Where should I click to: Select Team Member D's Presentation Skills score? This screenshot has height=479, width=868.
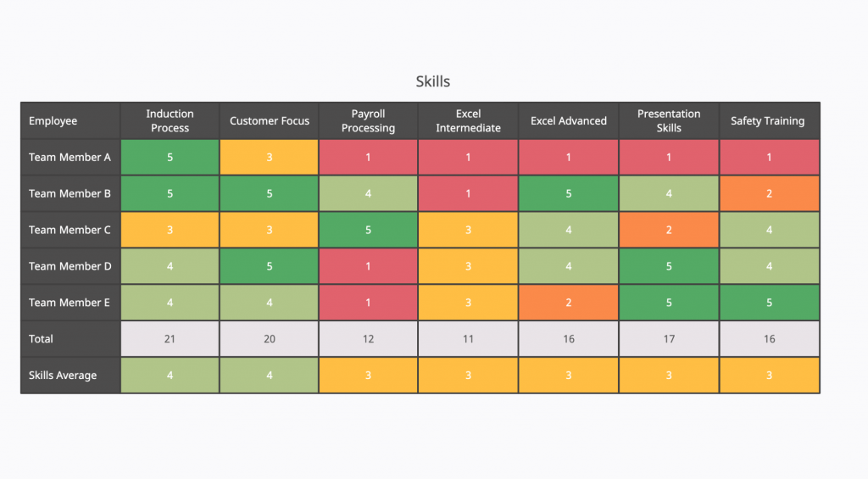[x=669, y=266]
